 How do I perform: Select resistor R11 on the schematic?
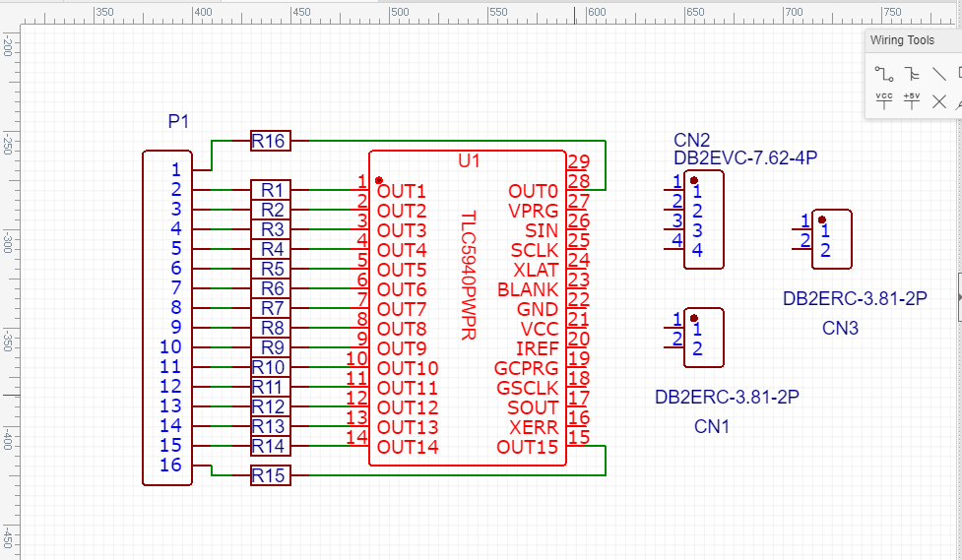tap(271, 387)
